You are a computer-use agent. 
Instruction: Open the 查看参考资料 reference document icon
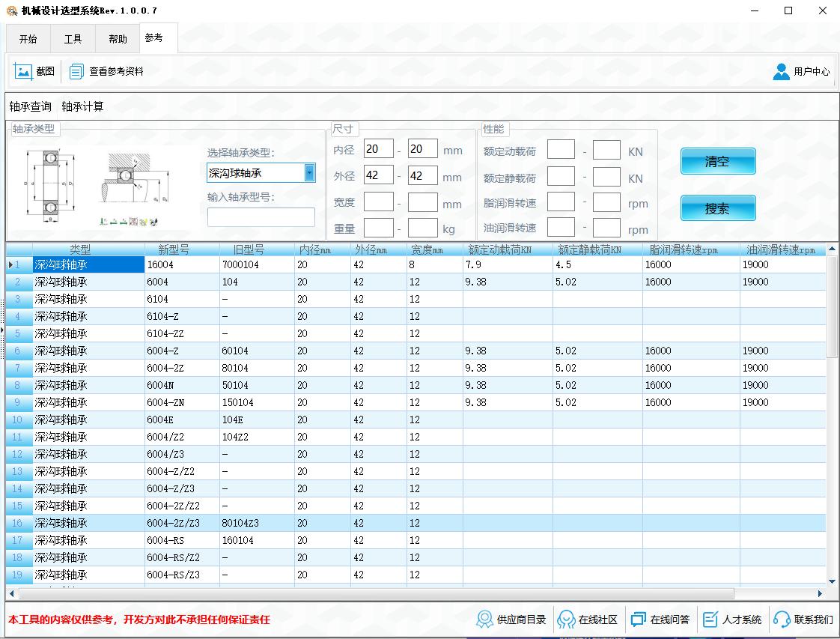coord(76,71)
